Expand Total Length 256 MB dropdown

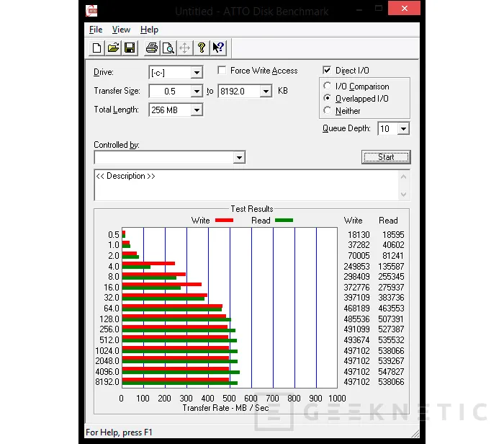coord(197,110)
